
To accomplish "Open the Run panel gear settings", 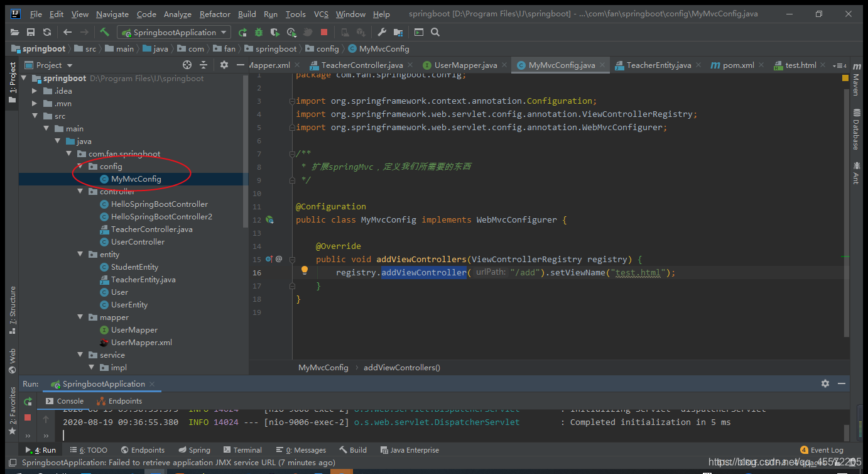I will tap(825, 383).
